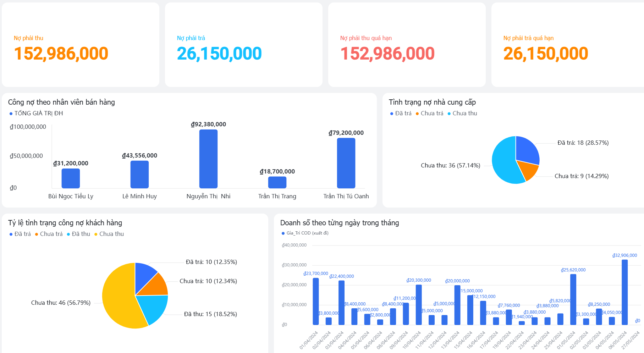This screenshot has height=353, width=644.
Task: Click the 'Tỷ lệ tình trạng công nợ khách hàng' title
Action: (65, 223)
